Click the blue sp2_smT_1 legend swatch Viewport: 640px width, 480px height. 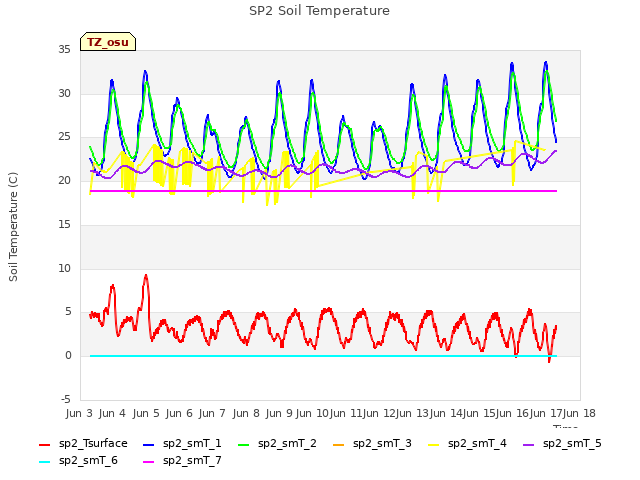[x=149, y=444]
